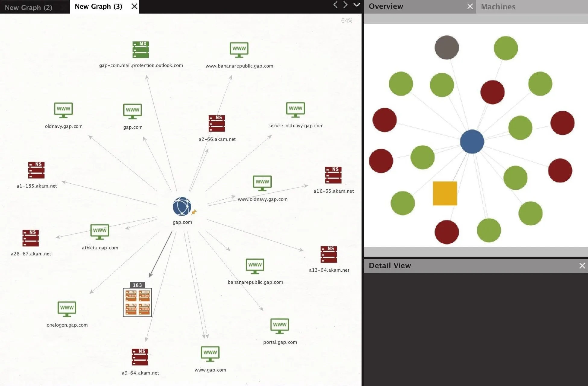
Task: Select the www.bananarepublic.gap.com website icon
Action: (239, 50)
